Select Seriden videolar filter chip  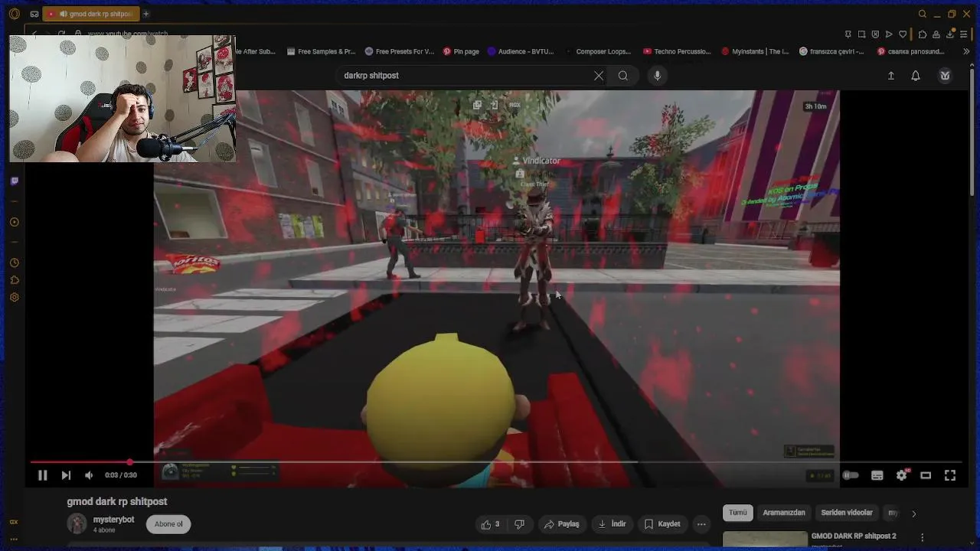click(847, 513)
